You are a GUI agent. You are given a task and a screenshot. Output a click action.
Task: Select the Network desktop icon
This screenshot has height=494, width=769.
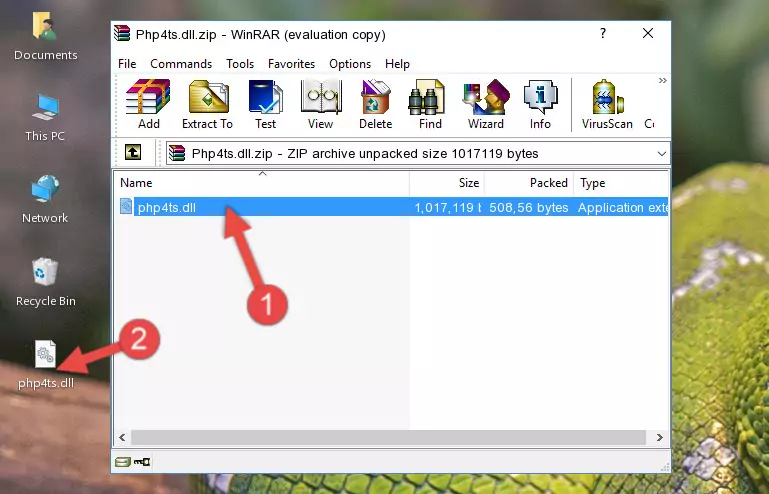[x=45, y=200]
